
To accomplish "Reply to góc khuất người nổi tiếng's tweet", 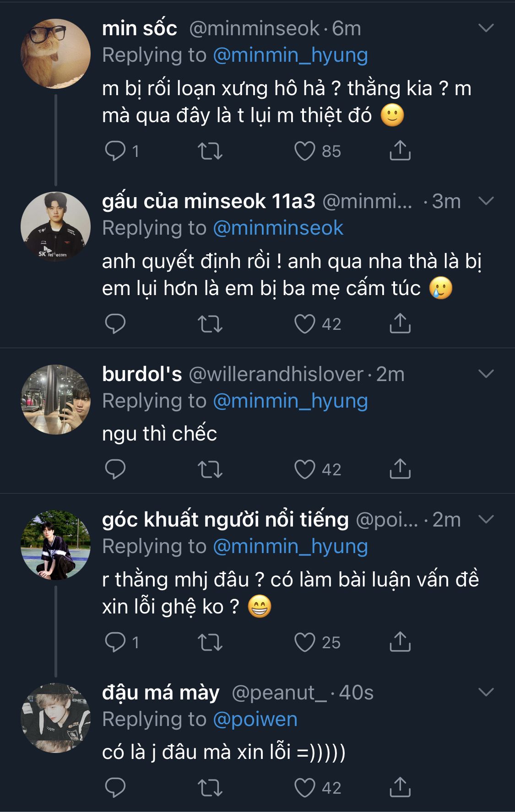I will coord(115,642).
